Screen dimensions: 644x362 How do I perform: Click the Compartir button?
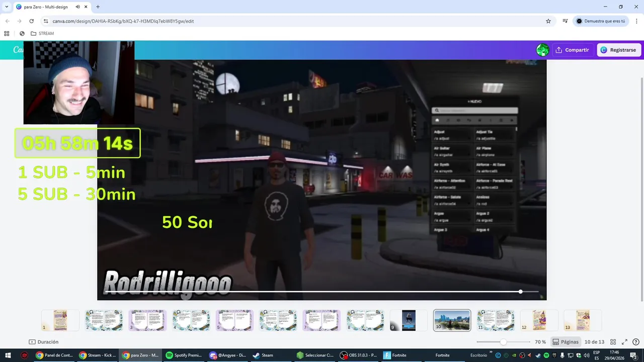point(573,50)
